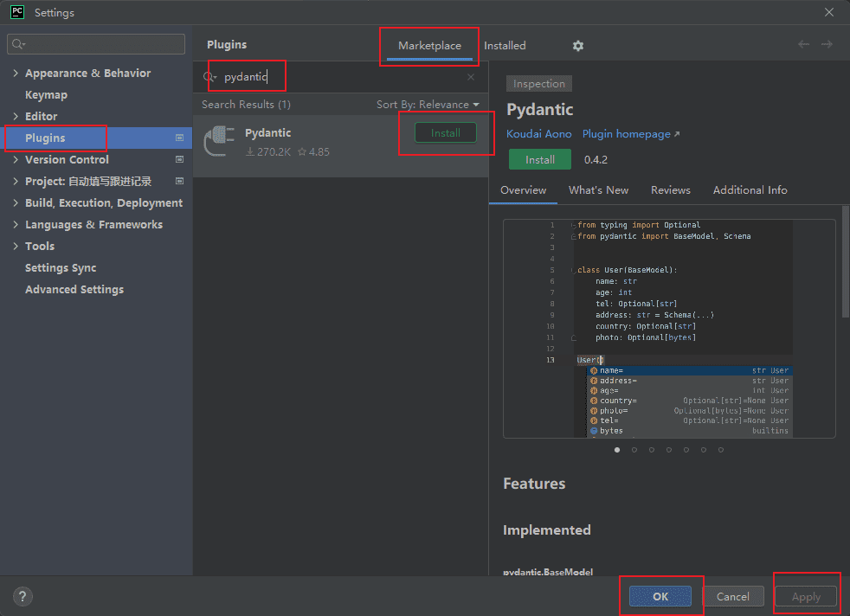This screenshot has width=850, height=616.
Task: Expand Appearance & Behavior settings
Action: point(16,74)
